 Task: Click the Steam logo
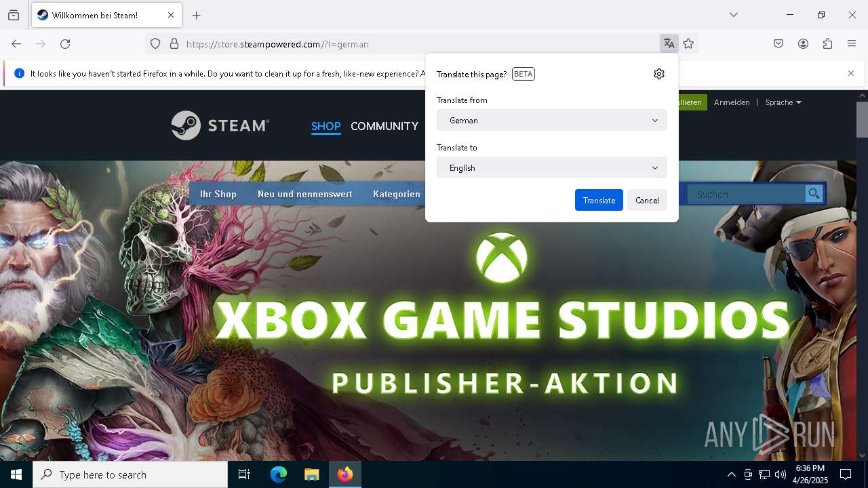[220, 125]
